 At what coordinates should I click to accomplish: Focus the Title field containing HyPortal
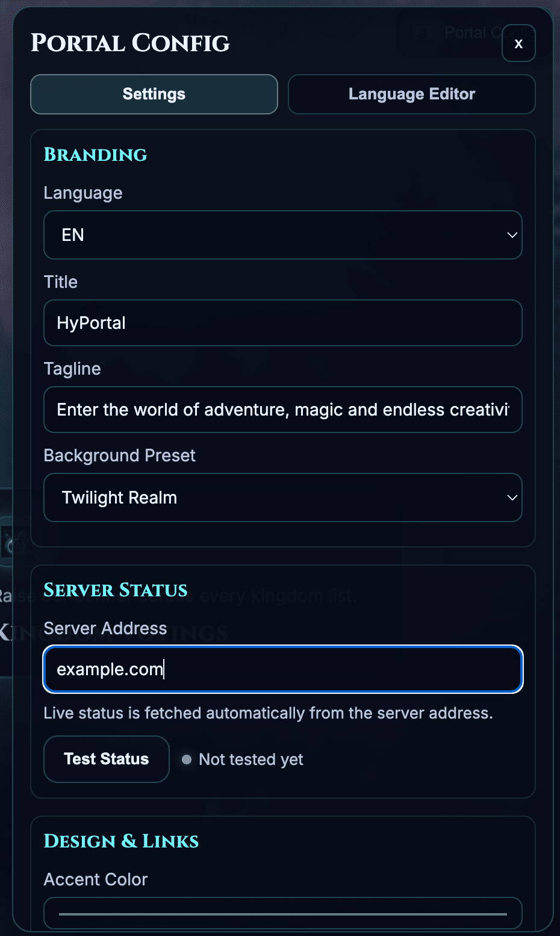[x=282, y=323]
